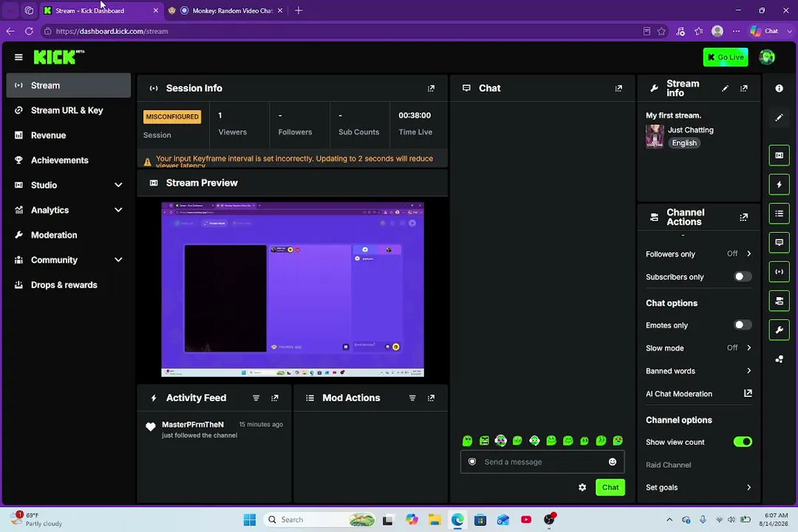Pop out the Channel Actions panel
Viewport: 798px width, 532px height.
pos(743,217)
